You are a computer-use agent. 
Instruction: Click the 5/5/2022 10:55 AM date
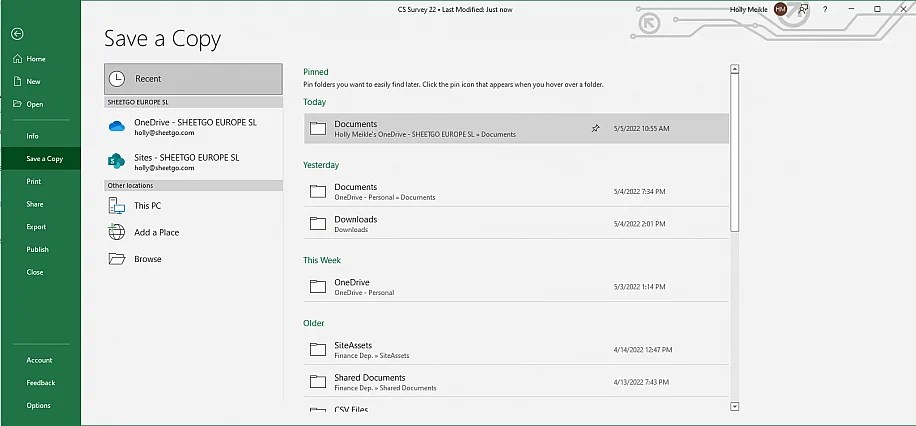641,129
